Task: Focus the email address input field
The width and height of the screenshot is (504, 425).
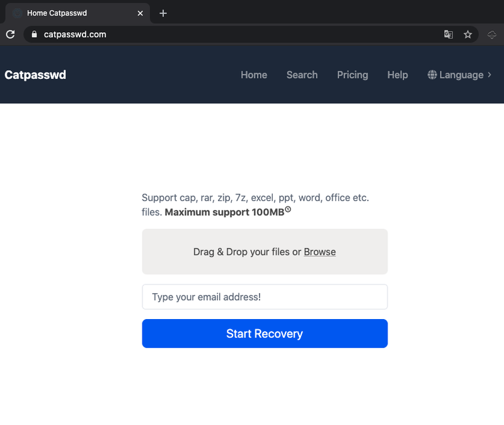Action: point(265,297)
